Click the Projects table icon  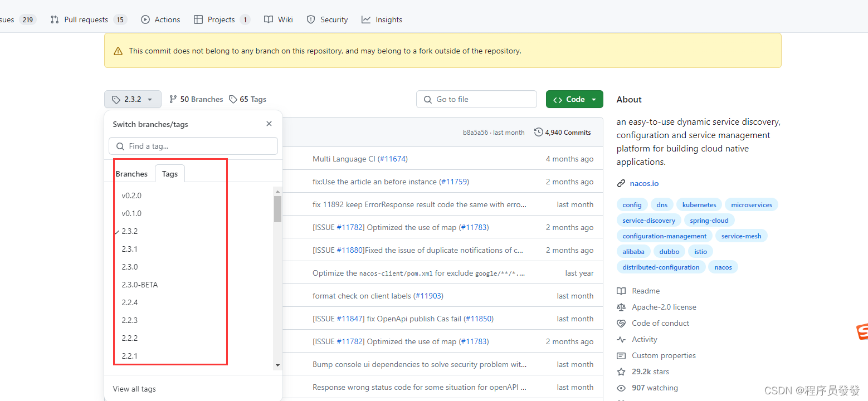198,19
